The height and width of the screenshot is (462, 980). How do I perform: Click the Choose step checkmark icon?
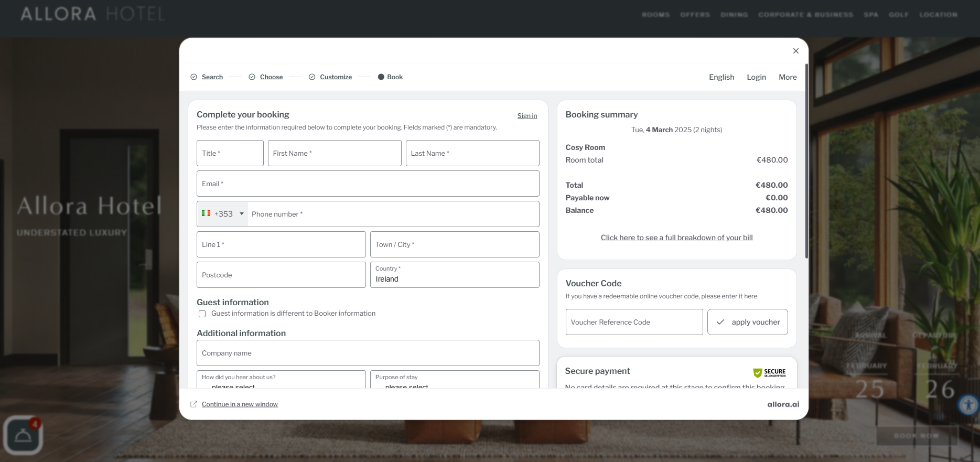point(252,77)
